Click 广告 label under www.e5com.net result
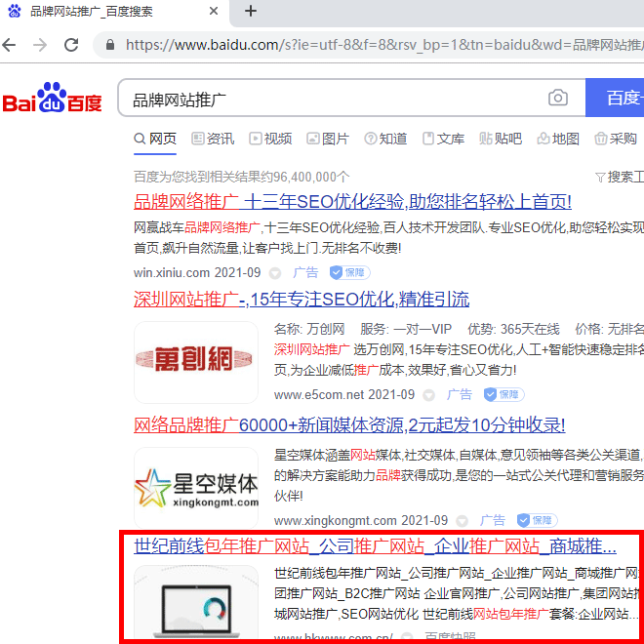644x644 pixels. pos(460,395)
